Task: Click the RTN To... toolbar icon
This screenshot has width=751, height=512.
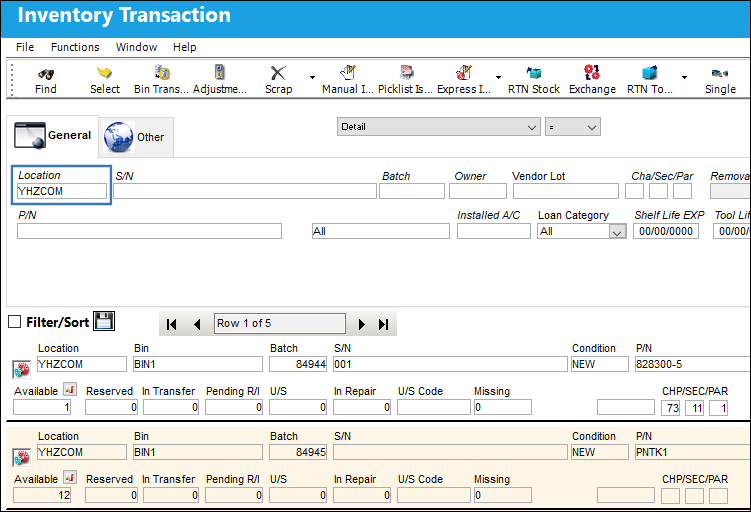Action: pos(649,73)
